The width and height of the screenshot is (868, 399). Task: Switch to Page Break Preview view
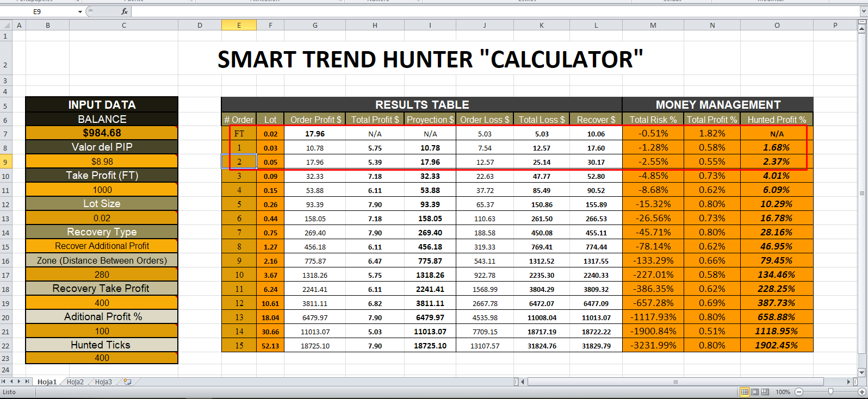pyautogui.click(x=765, y=392)
